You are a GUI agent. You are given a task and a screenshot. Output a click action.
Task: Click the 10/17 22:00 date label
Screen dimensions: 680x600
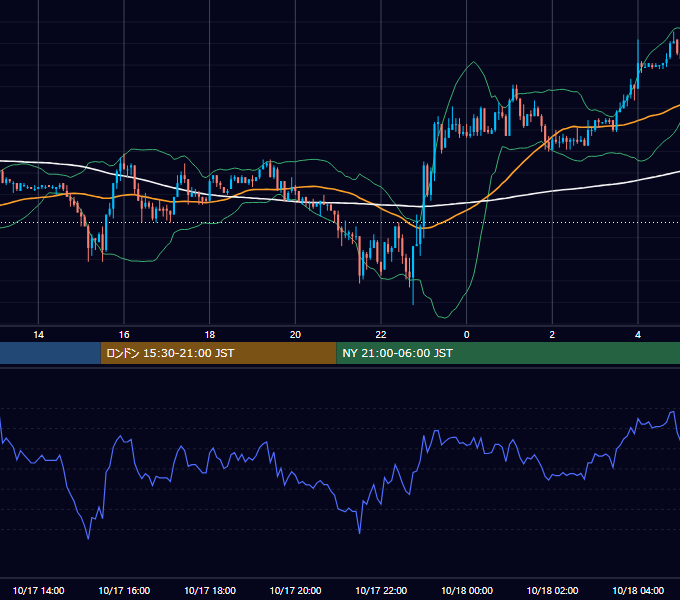(x=381, y=590)
